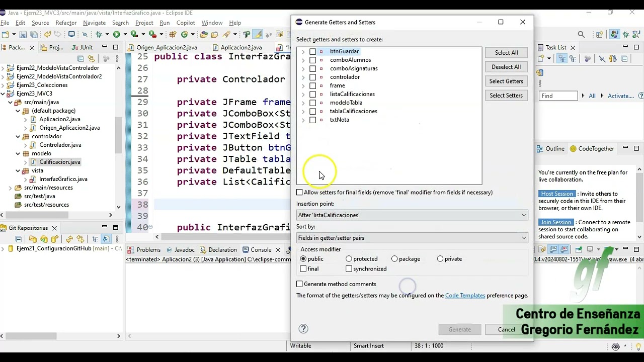Image resolution: width=644 pixels, height=362 pixels.
Task: Click dialog help question mark icon
Action: point(303,329)
